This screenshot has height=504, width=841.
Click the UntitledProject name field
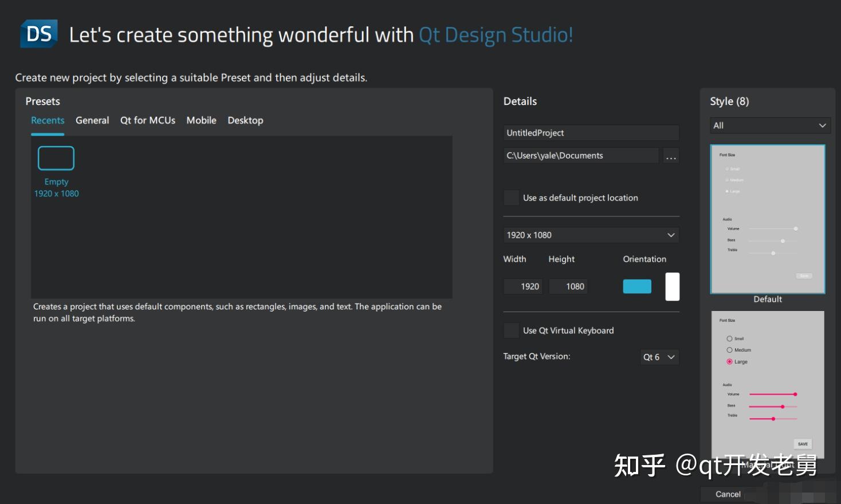tap(591, 133)
